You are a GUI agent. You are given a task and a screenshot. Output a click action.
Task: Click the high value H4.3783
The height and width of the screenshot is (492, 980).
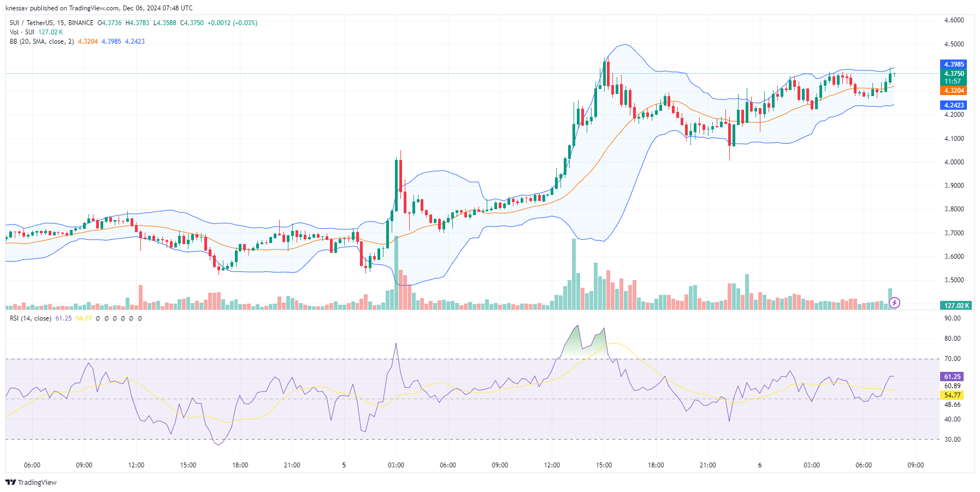coord(137,23)
